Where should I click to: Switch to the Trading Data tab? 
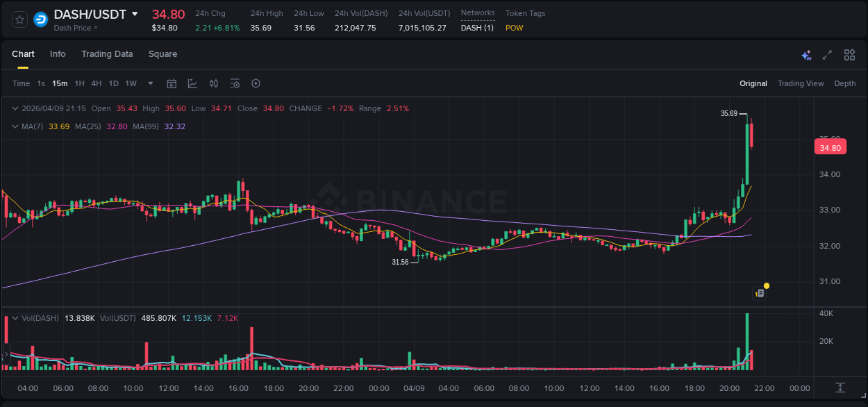tap(107, 54)
